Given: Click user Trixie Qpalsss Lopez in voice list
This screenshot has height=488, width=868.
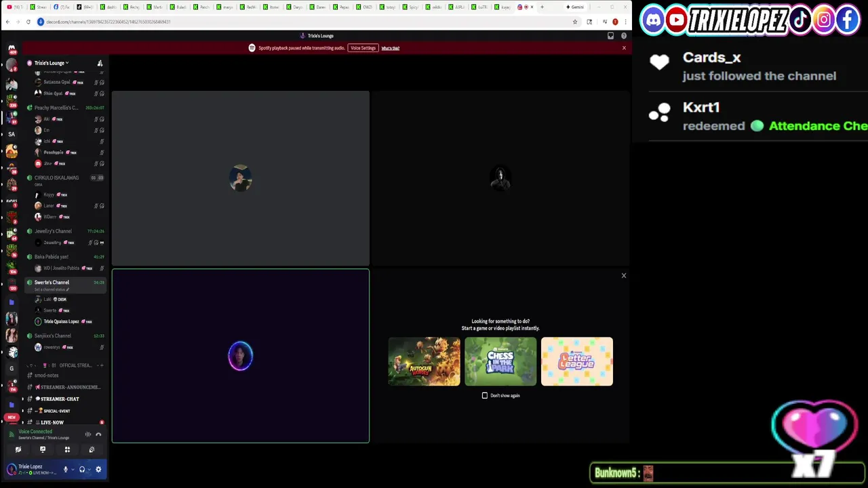Looking at the screenshot, I should (65, 321).
